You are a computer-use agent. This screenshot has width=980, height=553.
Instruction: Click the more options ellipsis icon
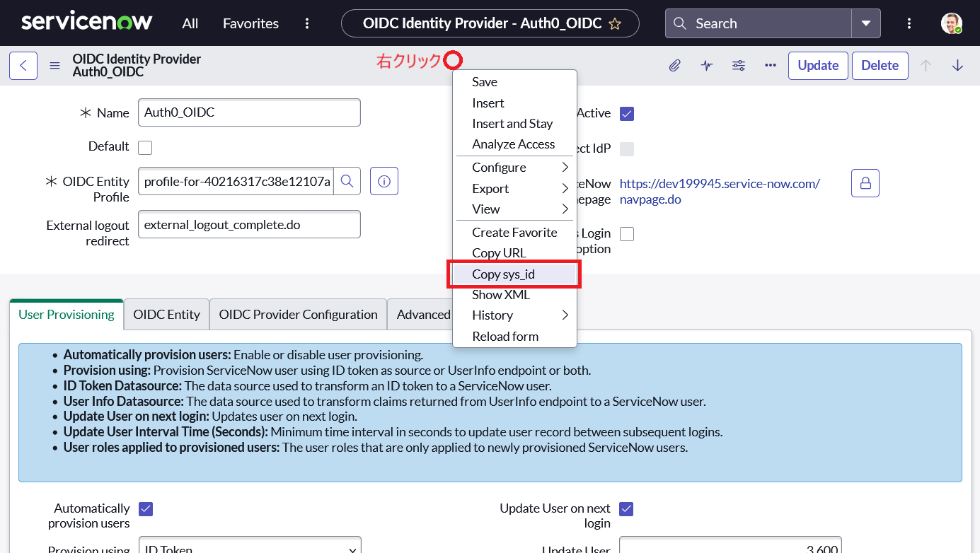[770, 65]
